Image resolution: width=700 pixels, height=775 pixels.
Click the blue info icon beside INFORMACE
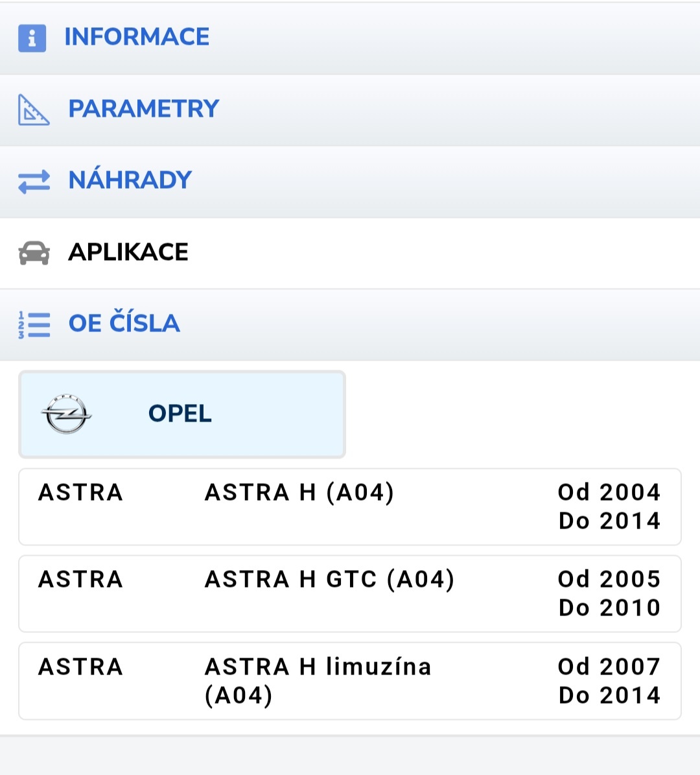[x=32, y=38]
